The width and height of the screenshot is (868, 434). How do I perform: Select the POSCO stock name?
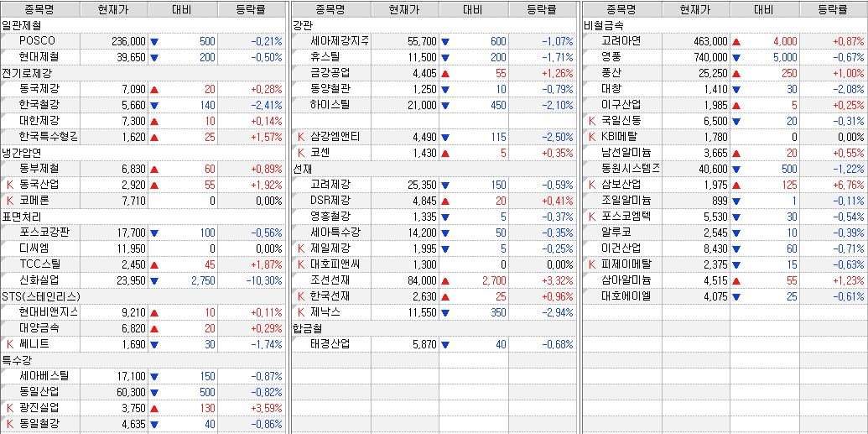pos(37,41)
